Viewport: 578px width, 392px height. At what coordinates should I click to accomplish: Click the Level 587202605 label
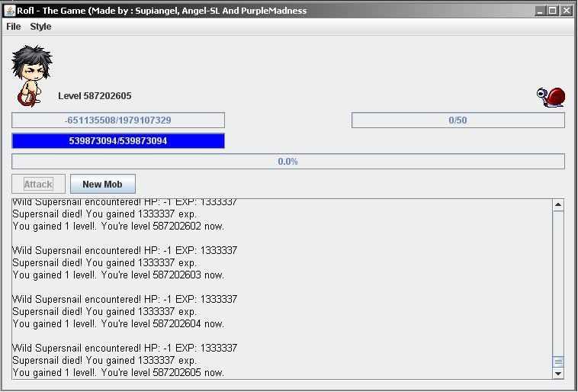point(95,96)
